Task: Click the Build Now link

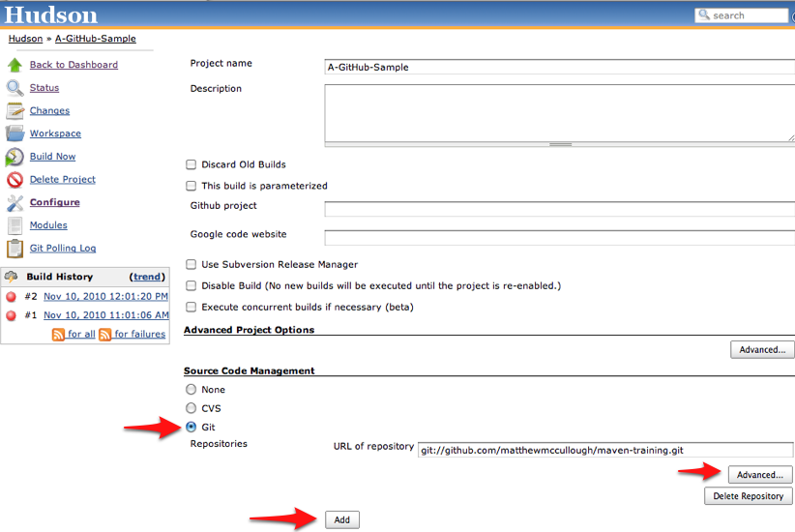Action: click(x=53, y=157)
